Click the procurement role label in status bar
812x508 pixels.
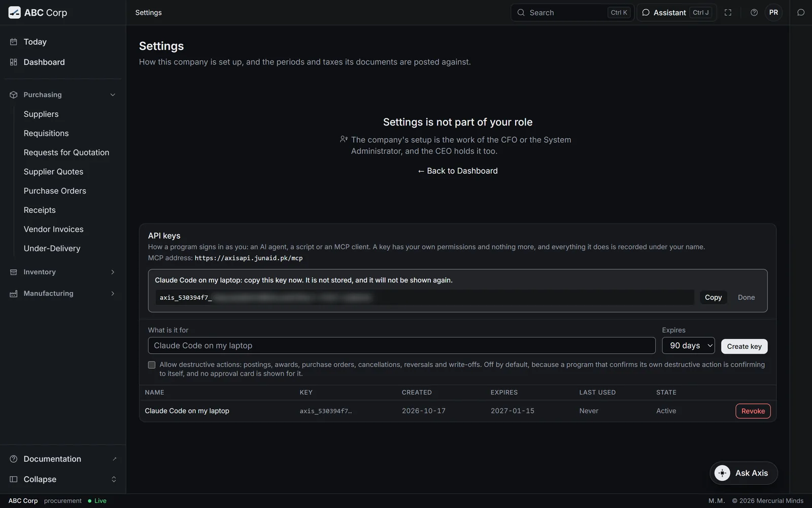point(62,501)
